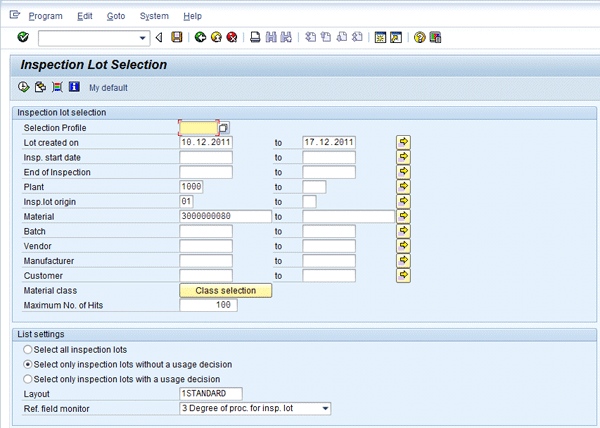Click the Maximum No. of Hits field
600x428 pixels.
[208, 305]
